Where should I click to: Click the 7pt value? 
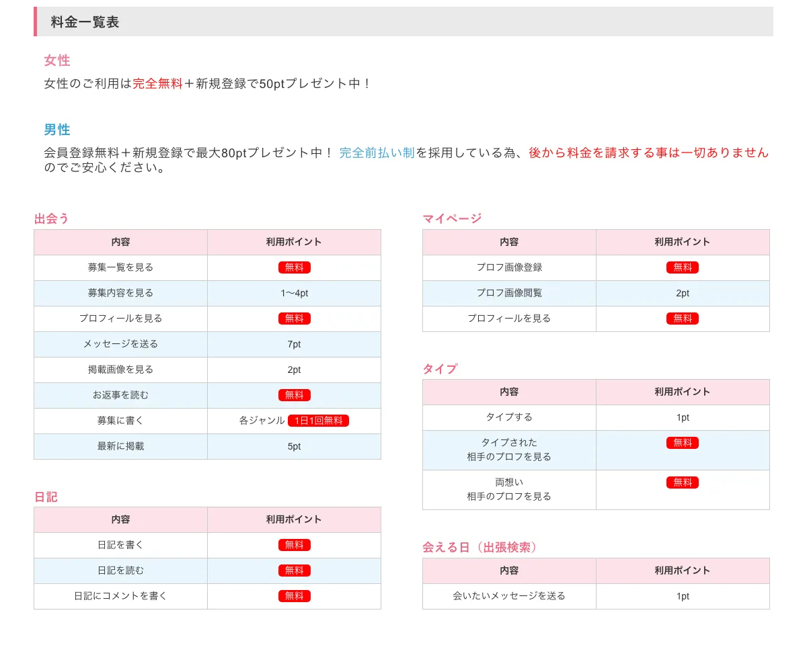[295, 344]
